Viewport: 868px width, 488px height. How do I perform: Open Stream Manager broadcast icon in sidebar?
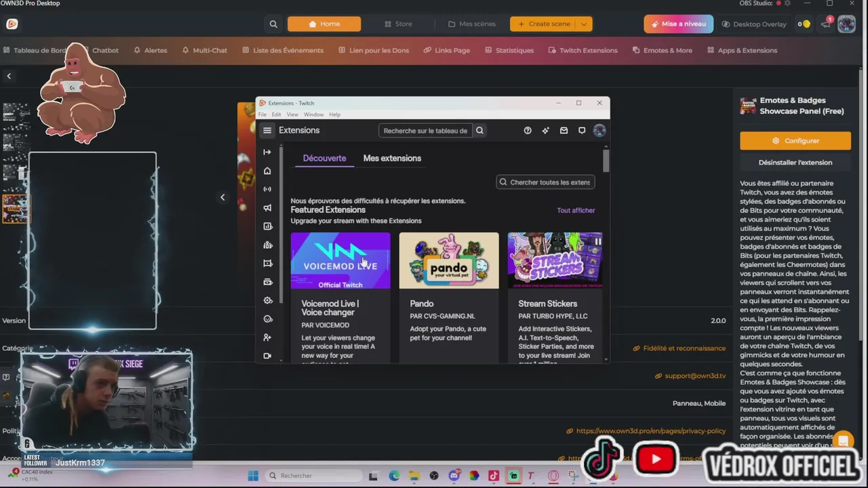click(267, 189)
